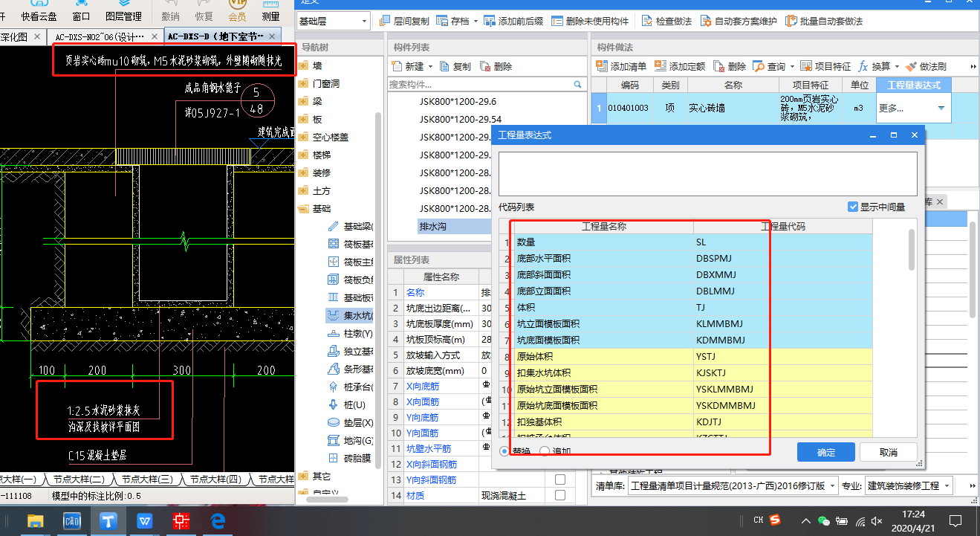Click 添加定额 button
This screenshot has width=980, height=536.
(680, 66)
